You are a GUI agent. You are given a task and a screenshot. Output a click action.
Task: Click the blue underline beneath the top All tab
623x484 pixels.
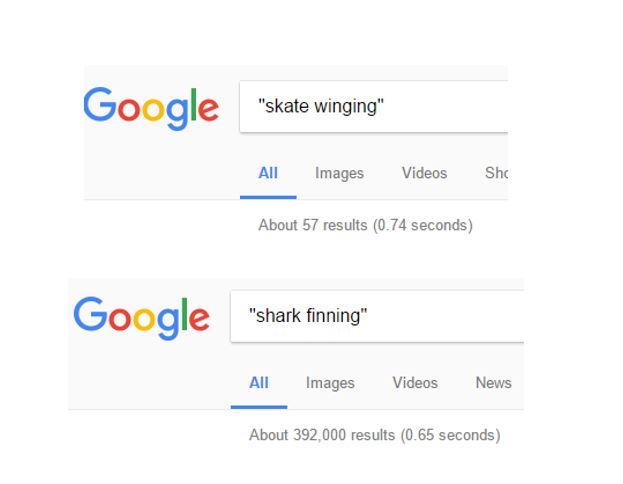[268, 197]
